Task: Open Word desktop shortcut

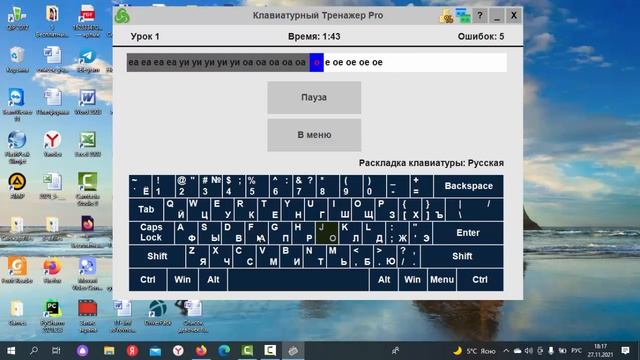Action: click(87, 102)
